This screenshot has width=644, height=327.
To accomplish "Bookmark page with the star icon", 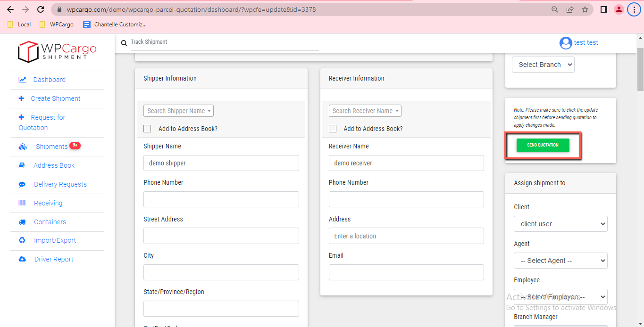I will [x=585, y=9].
